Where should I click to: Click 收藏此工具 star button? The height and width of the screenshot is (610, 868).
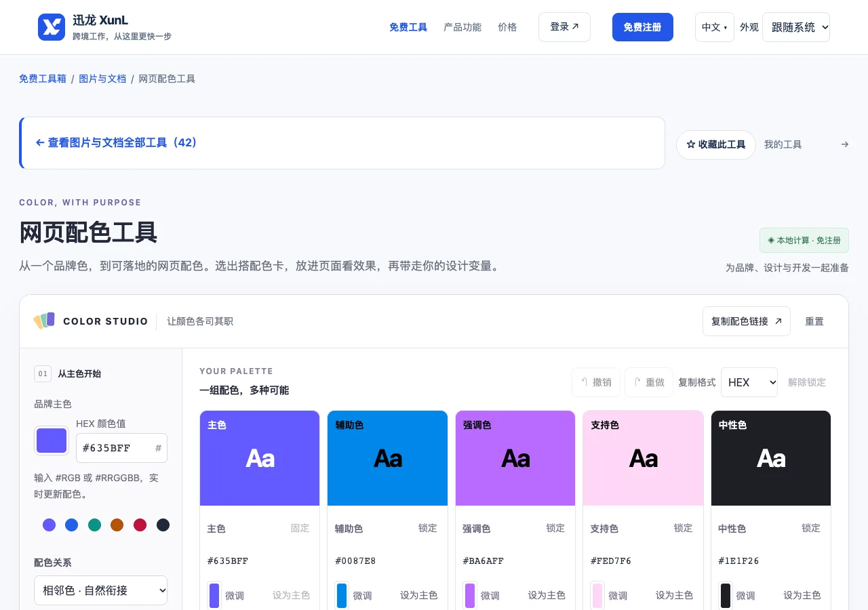tap(716, 144)
